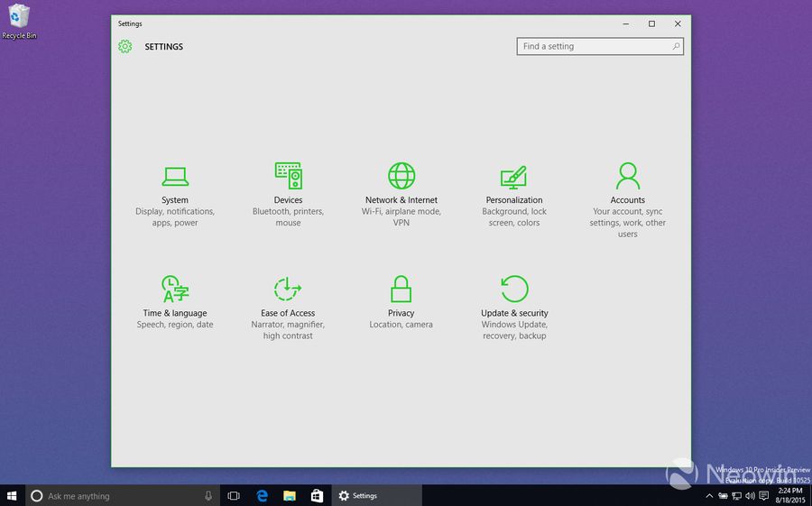Image resolution: width=812 pixels, height=506 pixels.
Task: Open the Update & security refresh icon
Action: click(514, 289)
